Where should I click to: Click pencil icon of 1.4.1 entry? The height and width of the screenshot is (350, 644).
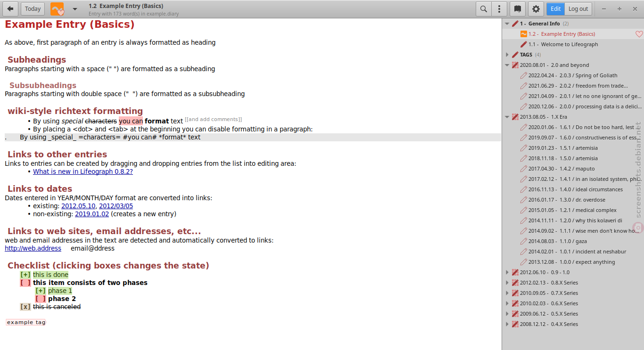[523, 179]
